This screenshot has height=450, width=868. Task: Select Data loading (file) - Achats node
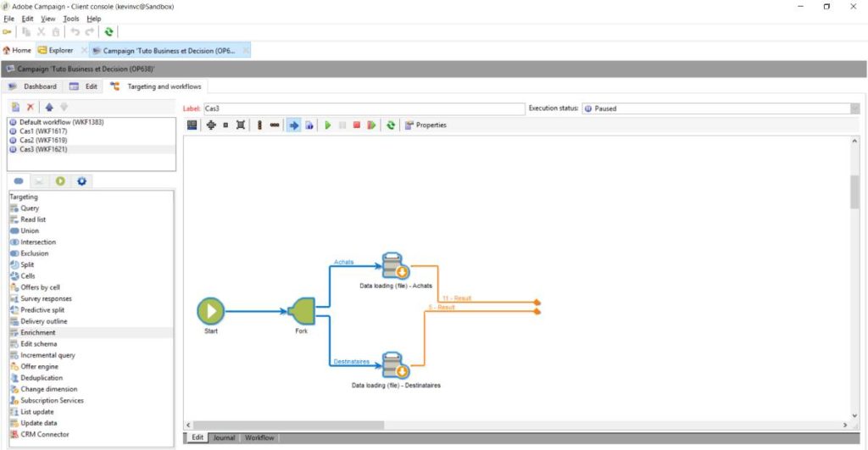[395, 266]
